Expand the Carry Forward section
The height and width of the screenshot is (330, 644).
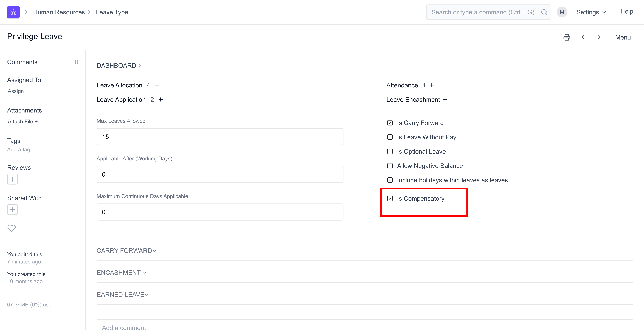click(x=126, y=251)
